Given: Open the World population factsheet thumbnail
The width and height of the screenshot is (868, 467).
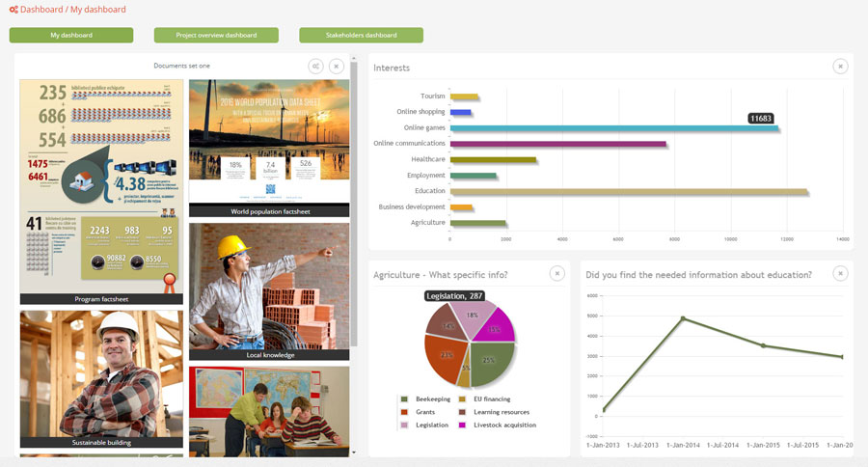Looking at the screenshot, I should 269,145.
